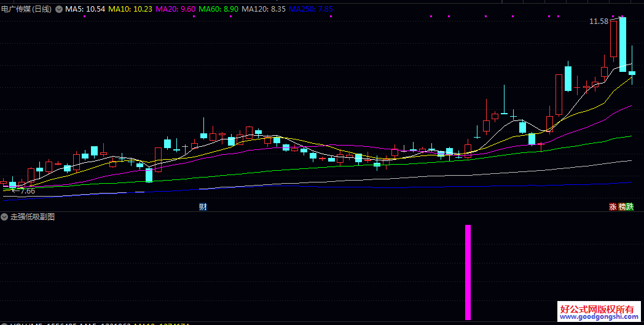Click the green 跌 badge icon
This screenshot has width=644, height=325.
630,207
